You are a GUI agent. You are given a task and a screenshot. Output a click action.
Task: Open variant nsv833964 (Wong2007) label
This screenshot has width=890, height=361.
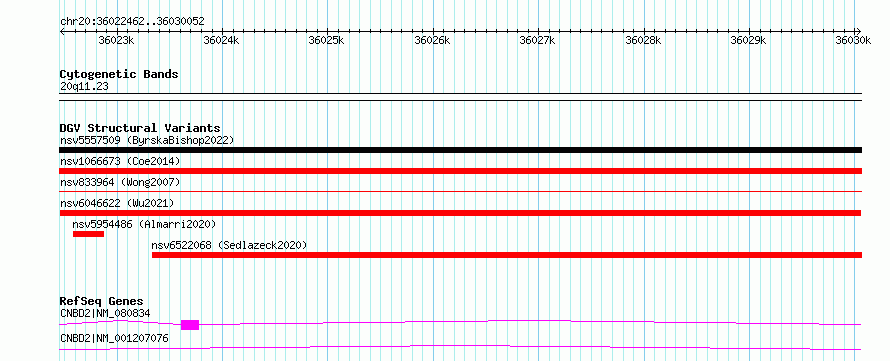(x=120, y=182)
